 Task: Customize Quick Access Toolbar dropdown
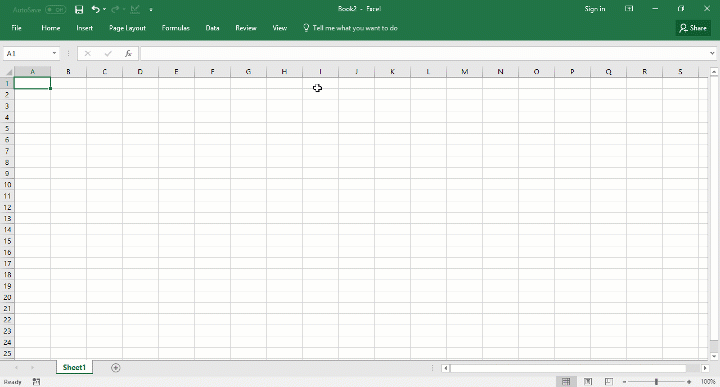(151, 10)
